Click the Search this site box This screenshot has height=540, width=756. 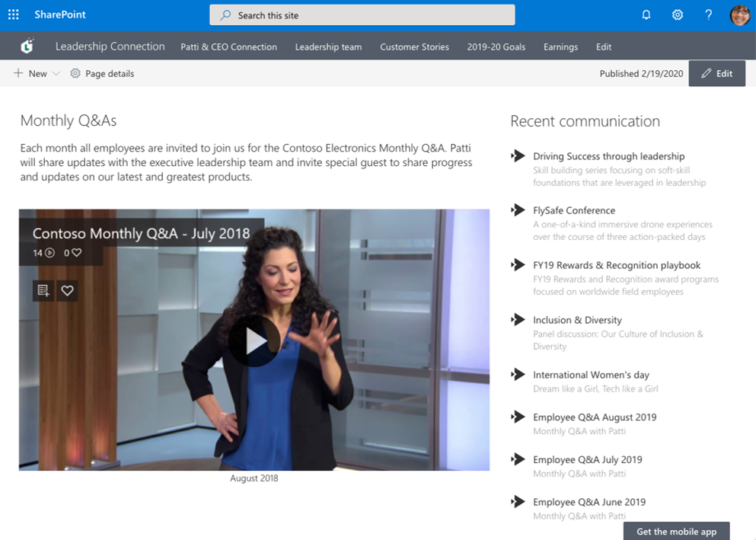362,14
